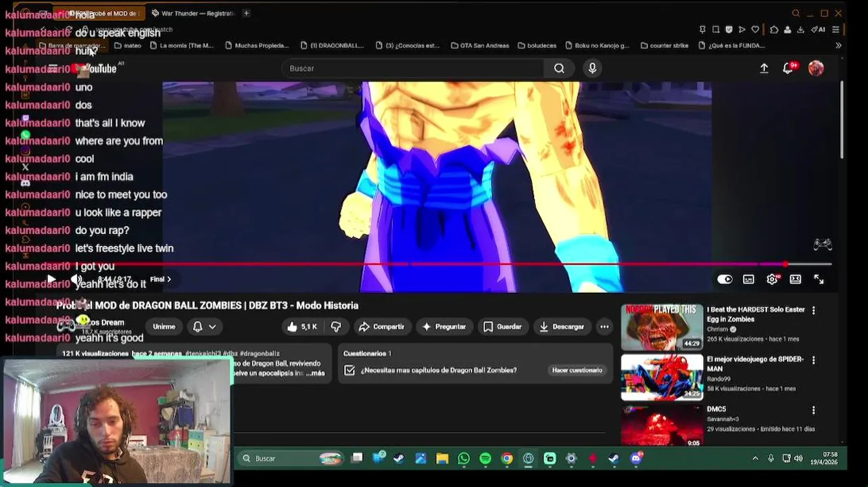Seek on the red video progress bar
The height and width of the screenshot is (487, 868).
click(443, 264)
